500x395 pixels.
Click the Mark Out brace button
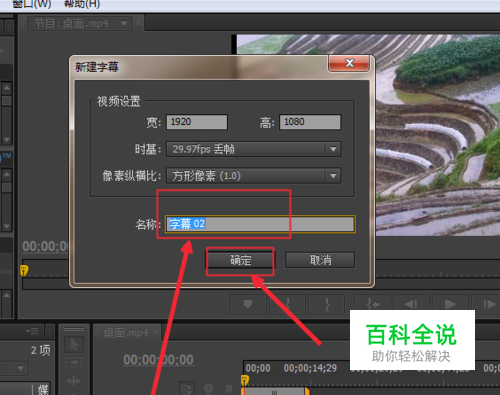point(327,304)
